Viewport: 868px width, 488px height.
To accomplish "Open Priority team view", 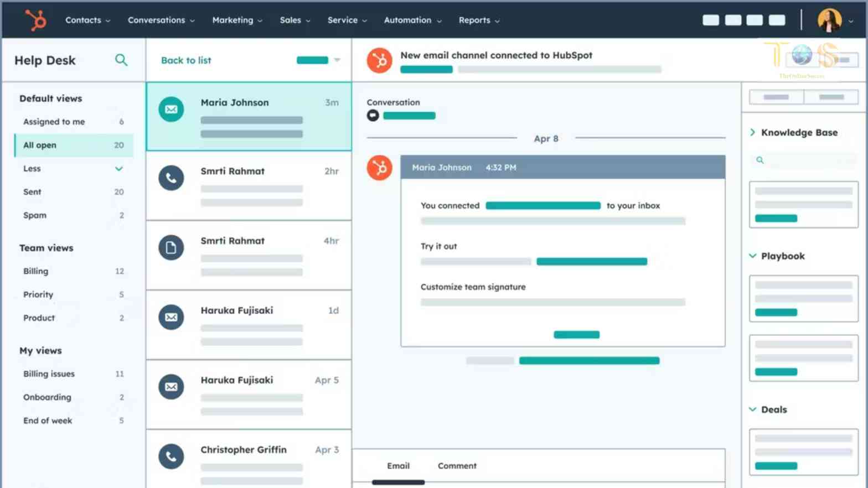I will coord(74,294).
